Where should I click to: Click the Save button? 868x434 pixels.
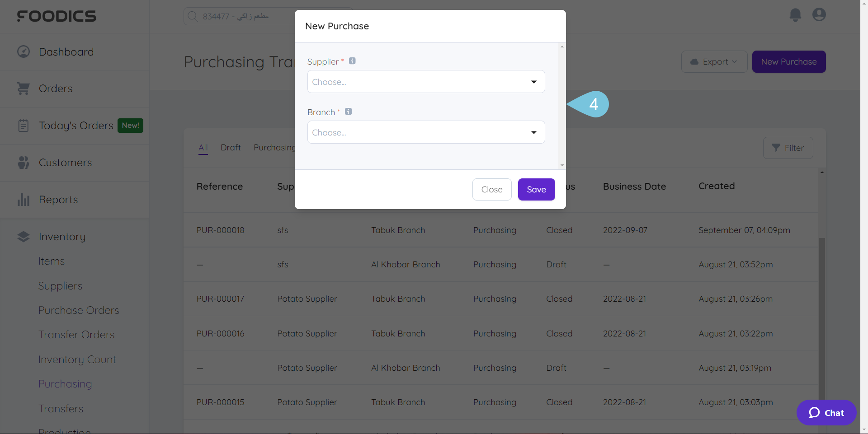pos(536,189)
